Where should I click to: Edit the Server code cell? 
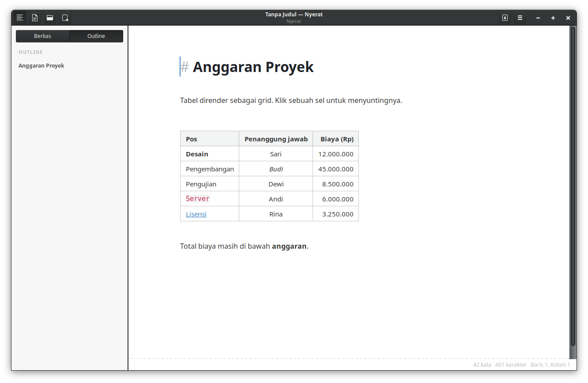[x=210, y=199]
